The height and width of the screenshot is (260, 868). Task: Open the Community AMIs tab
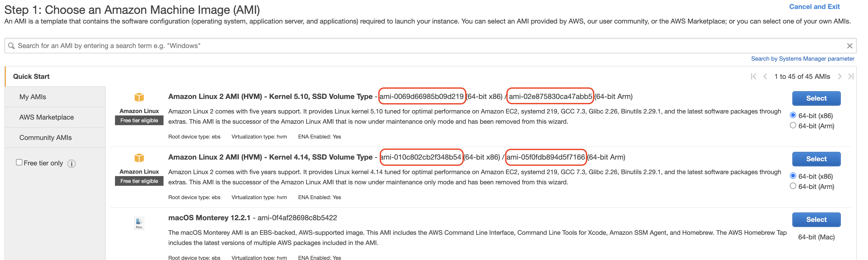tap(55, 138)
